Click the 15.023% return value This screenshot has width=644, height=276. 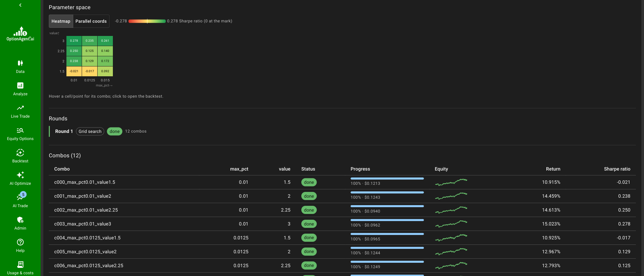[x=551, y=224]
